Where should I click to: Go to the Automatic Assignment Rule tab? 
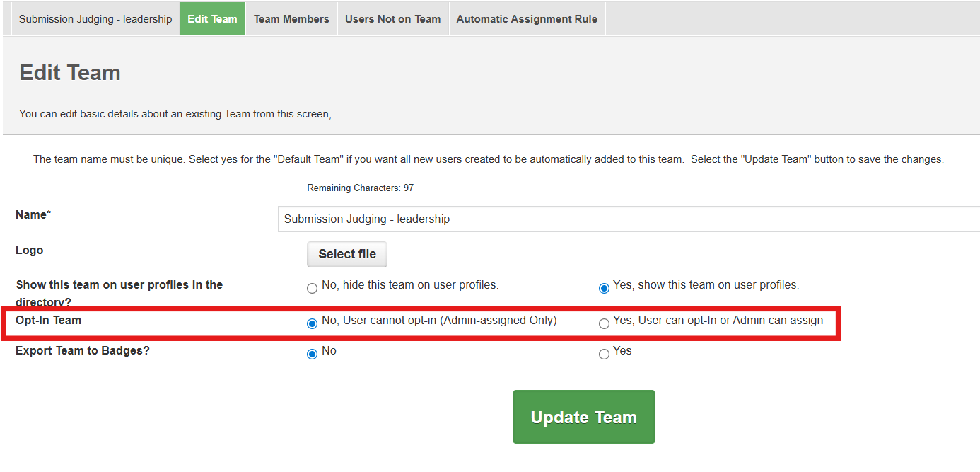point(527,19)
